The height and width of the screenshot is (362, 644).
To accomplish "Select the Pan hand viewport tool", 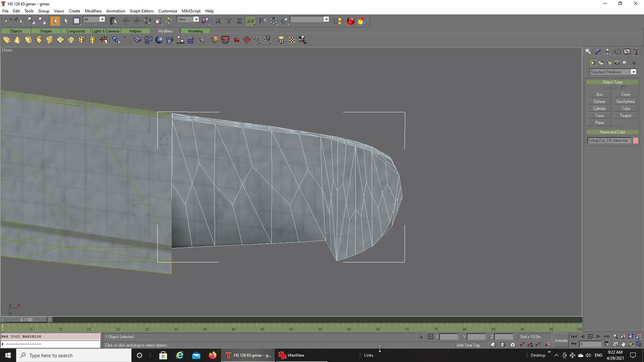I will click(623, 344).
